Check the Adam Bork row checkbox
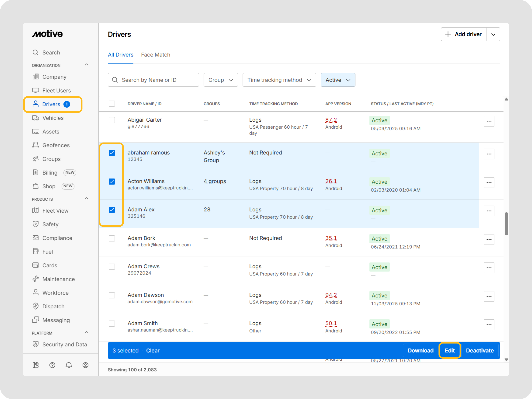532x399 pixels. pyautogui.click(x=112, y=238)
